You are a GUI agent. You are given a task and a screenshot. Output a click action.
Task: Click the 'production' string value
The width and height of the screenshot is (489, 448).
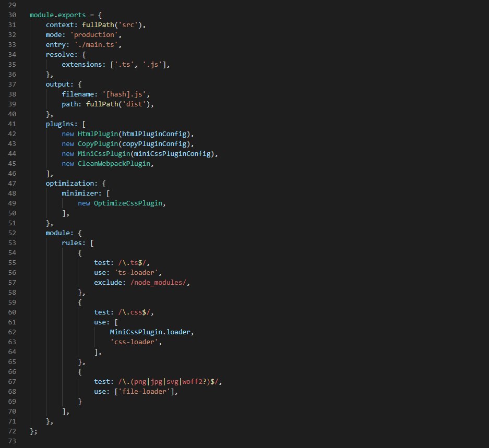(94, 34)
